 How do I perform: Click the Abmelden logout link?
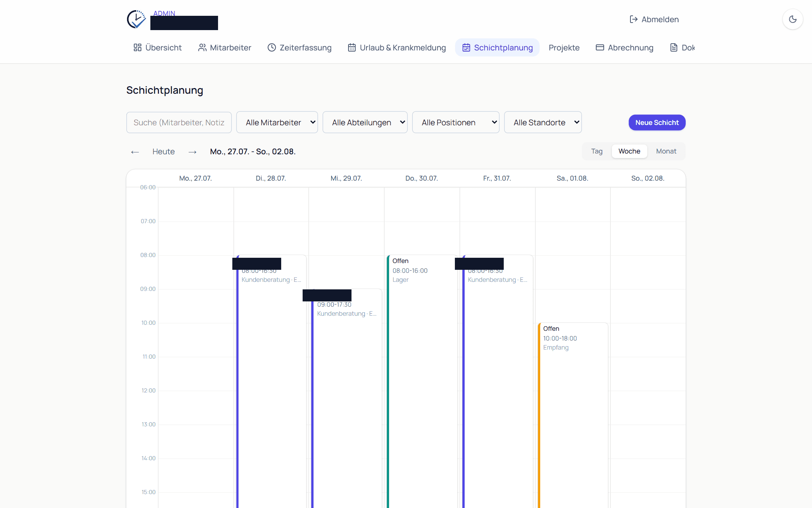tap(654, 19)
